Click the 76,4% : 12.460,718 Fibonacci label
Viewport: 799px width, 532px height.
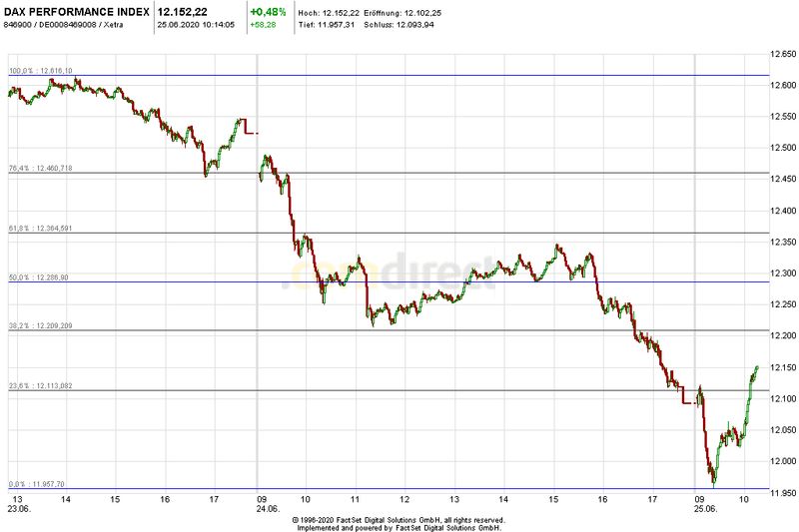point(41,168)
